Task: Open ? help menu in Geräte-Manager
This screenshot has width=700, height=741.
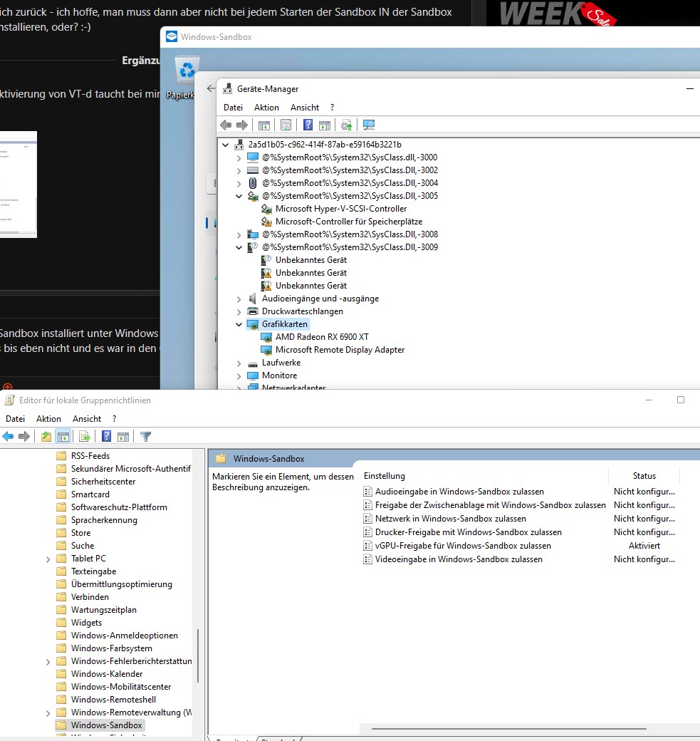Action: (332, 108)
